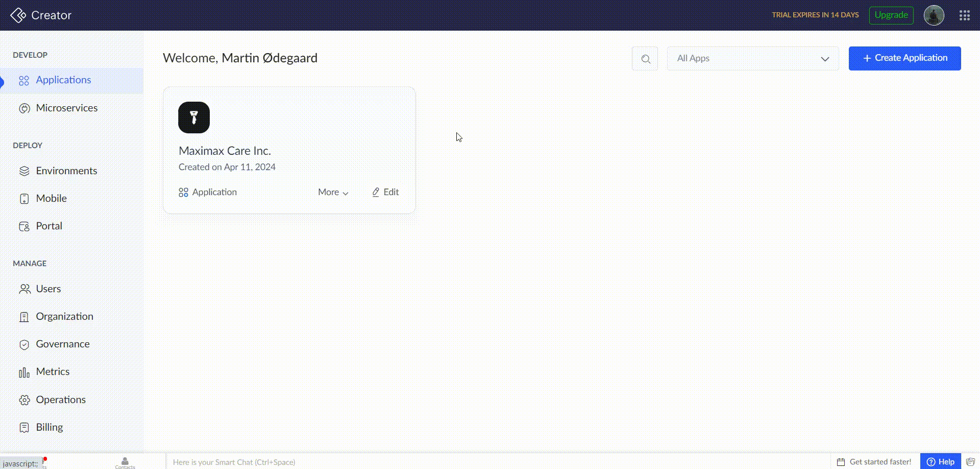Open Governance settings
The image size is (980, 469).
tap(62, 344)
